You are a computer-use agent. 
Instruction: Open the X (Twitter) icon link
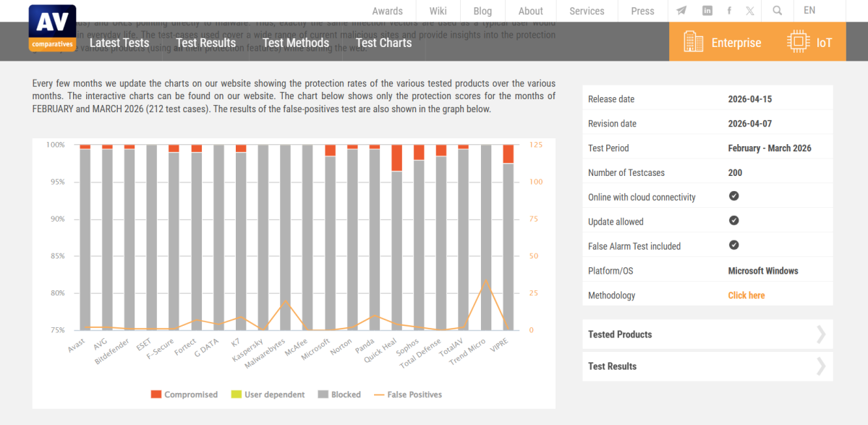[750, 11]
